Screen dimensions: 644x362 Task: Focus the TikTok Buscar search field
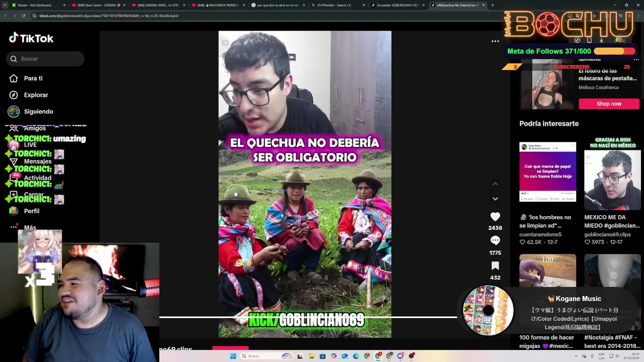pos(45,59)
